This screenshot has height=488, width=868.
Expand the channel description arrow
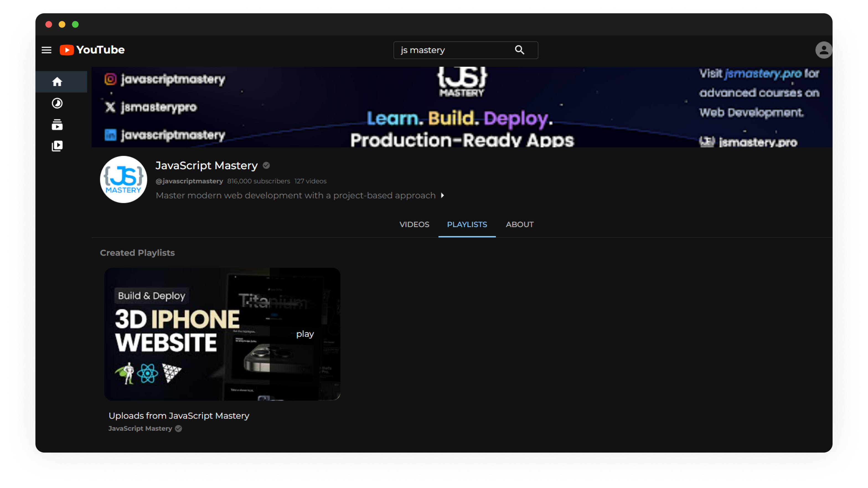(442, 196)
